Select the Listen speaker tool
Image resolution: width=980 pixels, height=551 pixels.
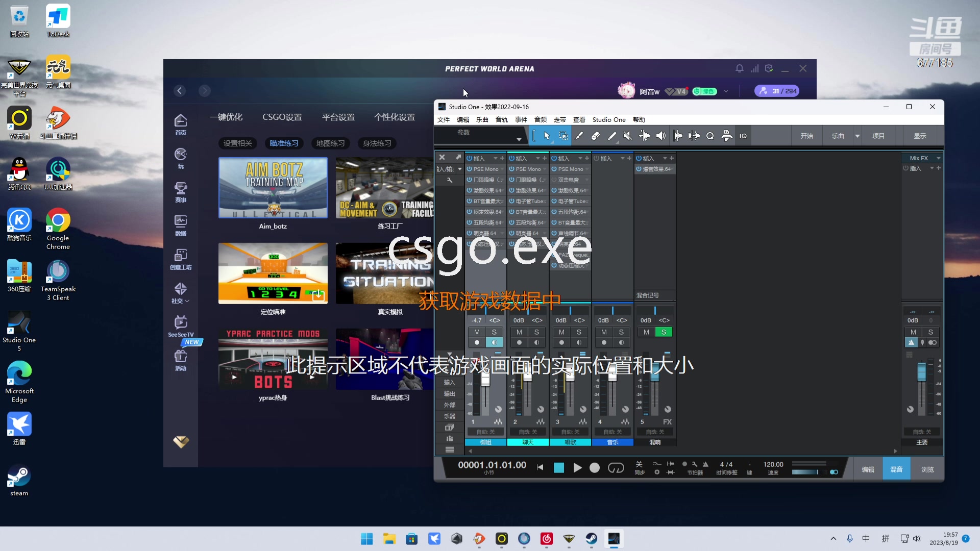tap(661, 136)
